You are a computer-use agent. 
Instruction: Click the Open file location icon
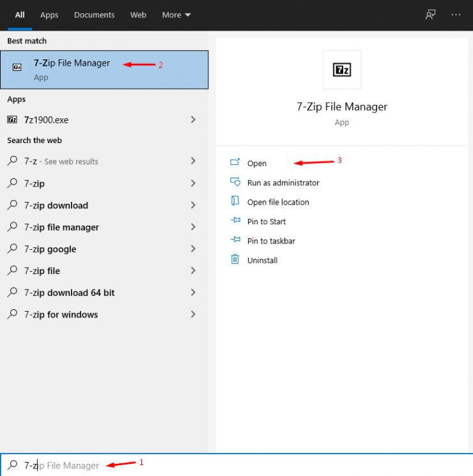point(235,201)
